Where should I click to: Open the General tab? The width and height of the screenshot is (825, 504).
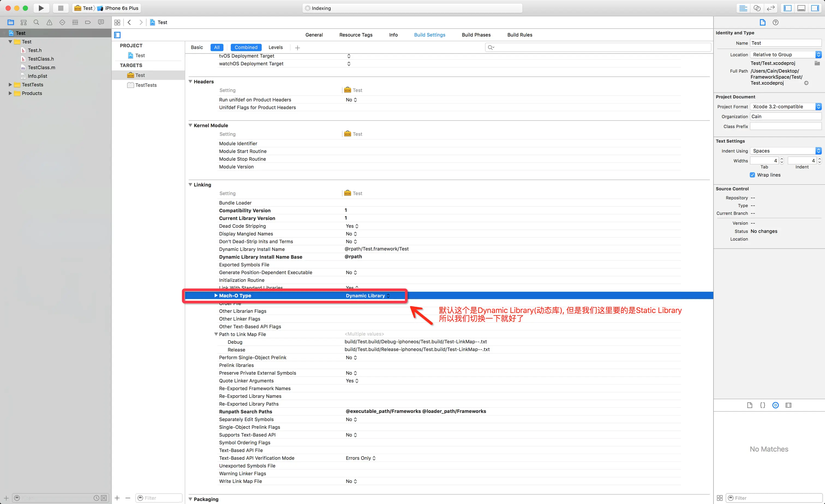click(x=314, y=35)
